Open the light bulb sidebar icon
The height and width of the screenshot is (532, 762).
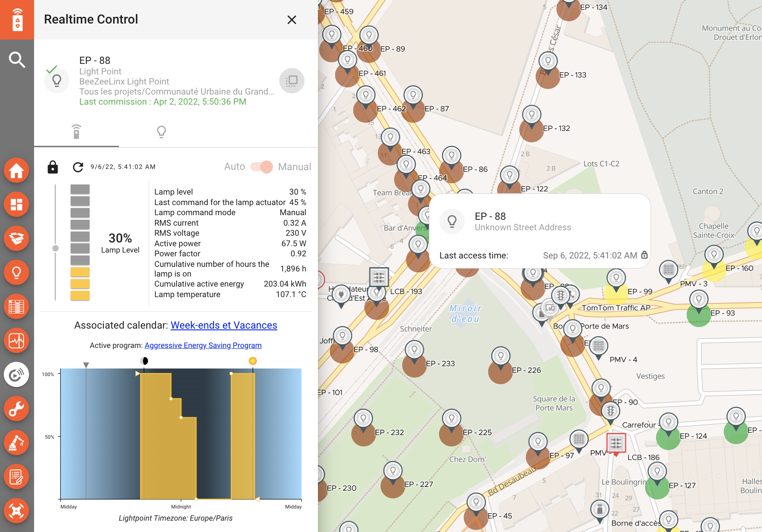(16, 272)
